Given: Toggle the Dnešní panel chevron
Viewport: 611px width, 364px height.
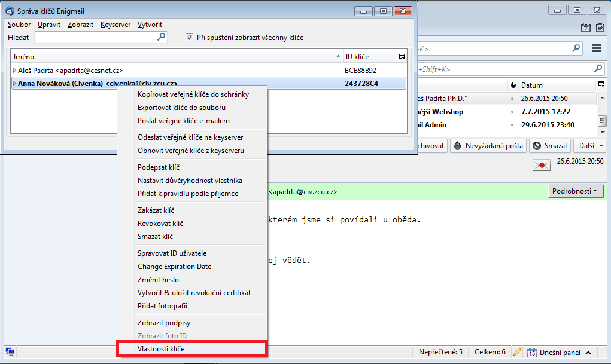Looking at the screenshot, I should pyautogui.click(x=588, y=352).
